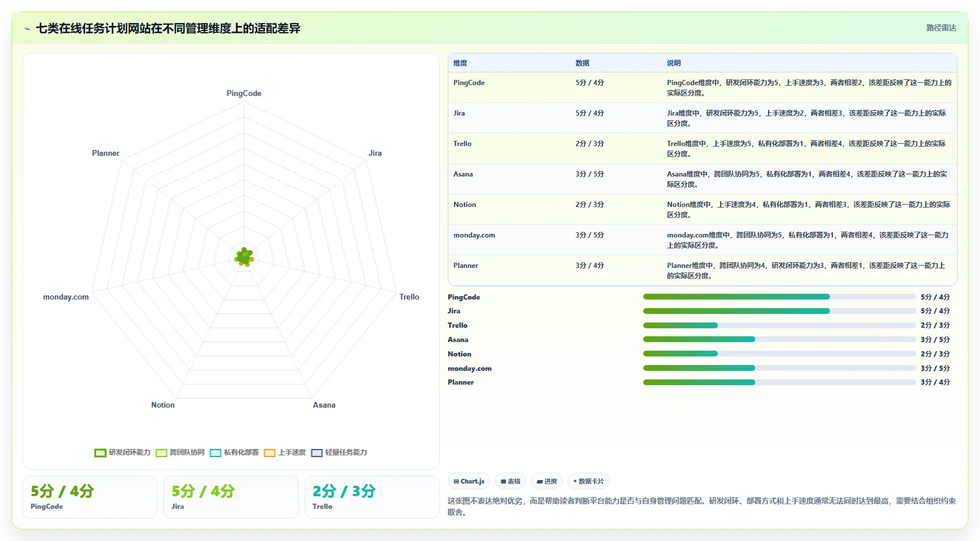Click the 2分 / 3分 value after the Trello bar

coord(935,325)
